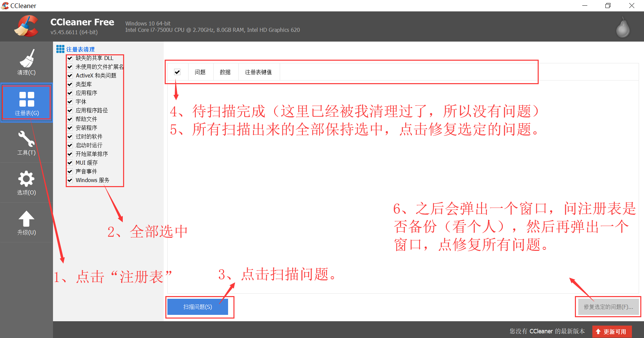Toggle the select-all checkbox in results header
The image size is (644, 338).
pos(177,72)
